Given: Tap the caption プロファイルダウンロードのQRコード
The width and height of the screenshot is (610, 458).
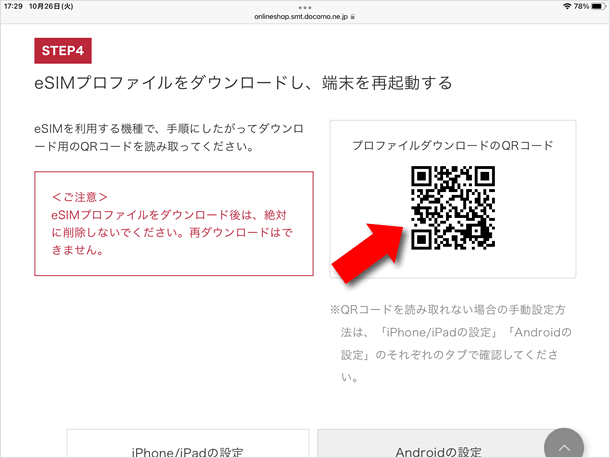Looking at the screenshot, I should pos(453,146).
